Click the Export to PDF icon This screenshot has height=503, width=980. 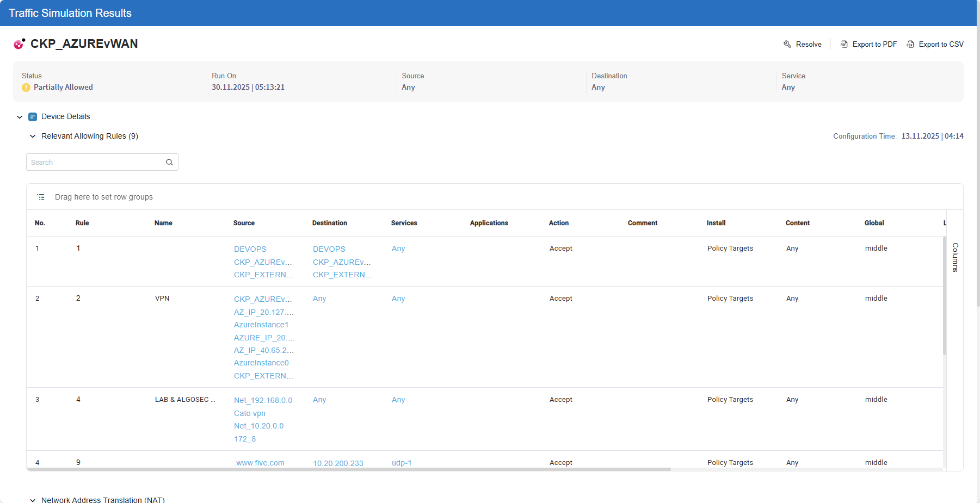click(x=844, y=44)
